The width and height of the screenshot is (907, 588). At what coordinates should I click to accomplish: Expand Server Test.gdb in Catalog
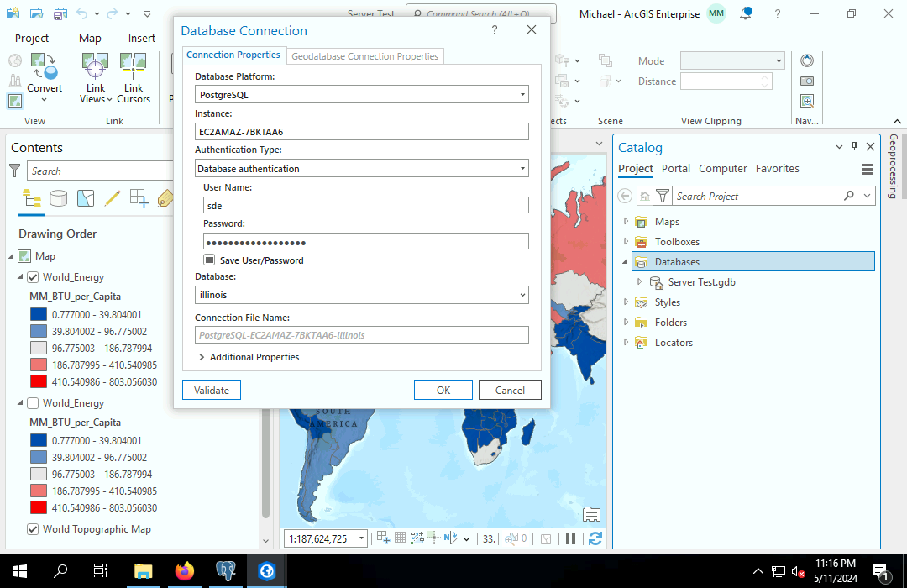pyautogui.click(x=639, y=282)
